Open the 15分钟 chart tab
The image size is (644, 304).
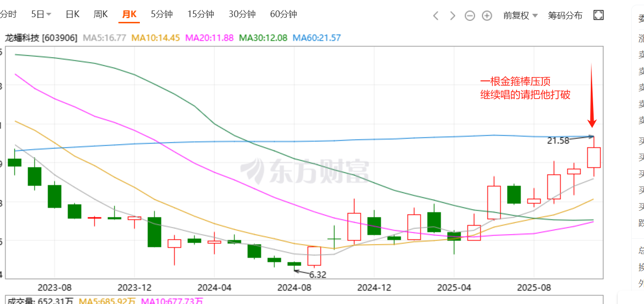tap(200, 14)
